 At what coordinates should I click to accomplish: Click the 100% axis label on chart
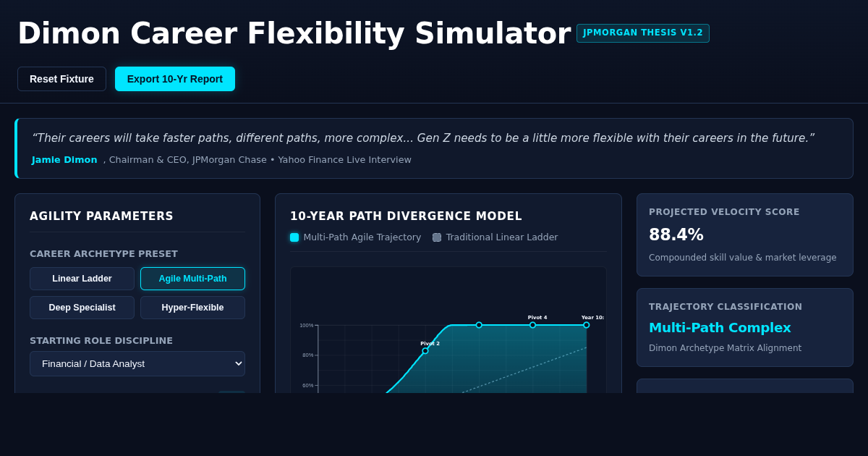coord(307,326)
